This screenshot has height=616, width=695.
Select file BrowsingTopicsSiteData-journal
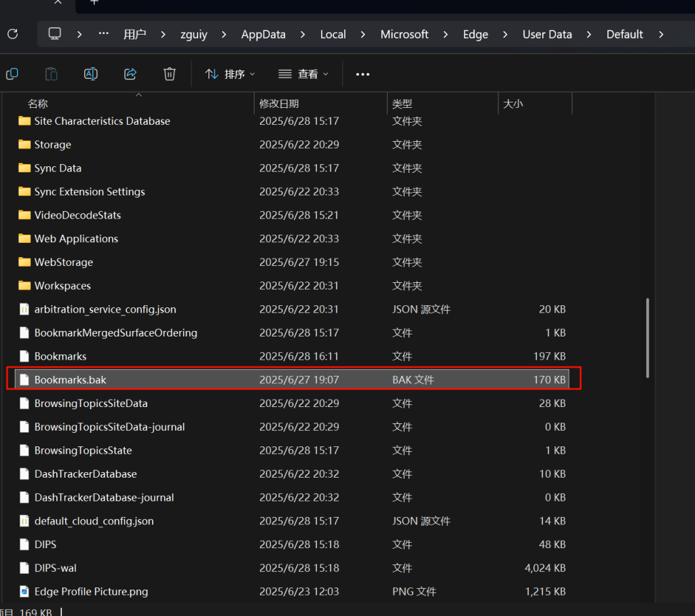click(109, 427)
